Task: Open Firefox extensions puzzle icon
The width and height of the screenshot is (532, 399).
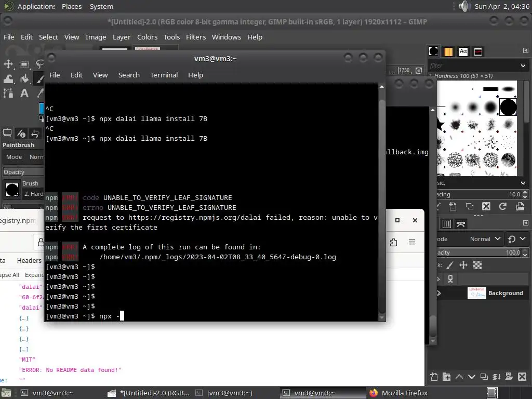Action: [x=394, y=242]
